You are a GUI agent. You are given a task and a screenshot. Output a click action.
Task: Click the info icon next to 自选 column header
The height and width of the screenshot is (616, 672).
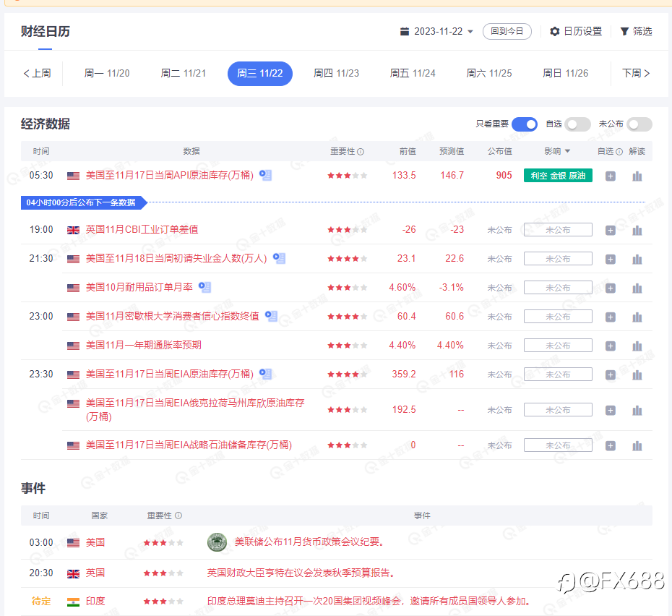tap(619, 151)
